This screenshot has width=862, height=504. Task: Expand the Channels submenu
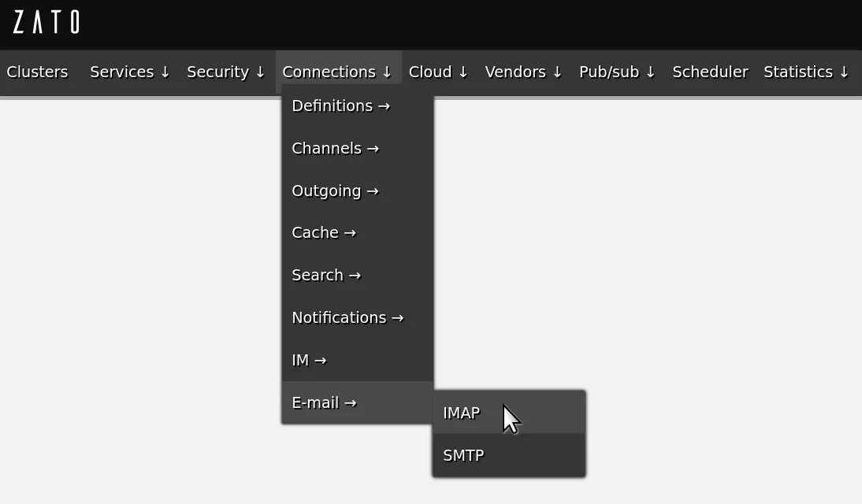pos(335,149)
